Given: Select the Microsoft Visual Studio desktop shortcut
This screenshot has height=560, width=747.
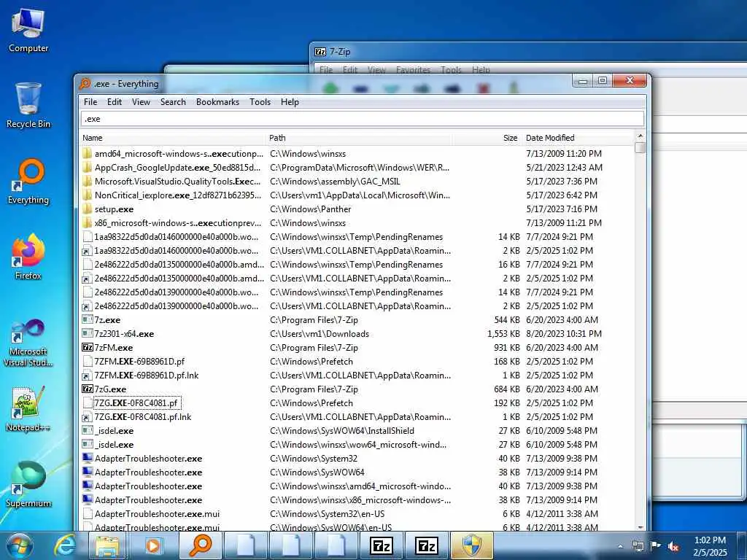Looking at the screenshot, I should coord(28,343).
